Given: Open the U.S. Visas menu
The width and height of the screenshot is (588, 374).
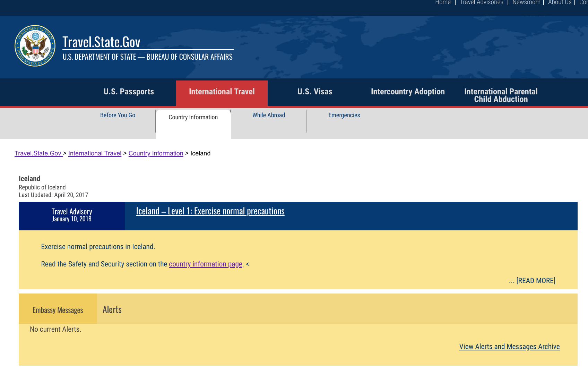Looking at the screenshot, I should (x=315, y=92).
